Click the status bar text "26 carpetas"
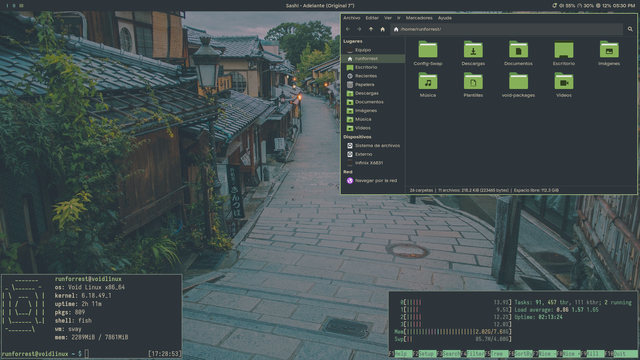Screen dimensions: 640x360 tap(421, 190)
